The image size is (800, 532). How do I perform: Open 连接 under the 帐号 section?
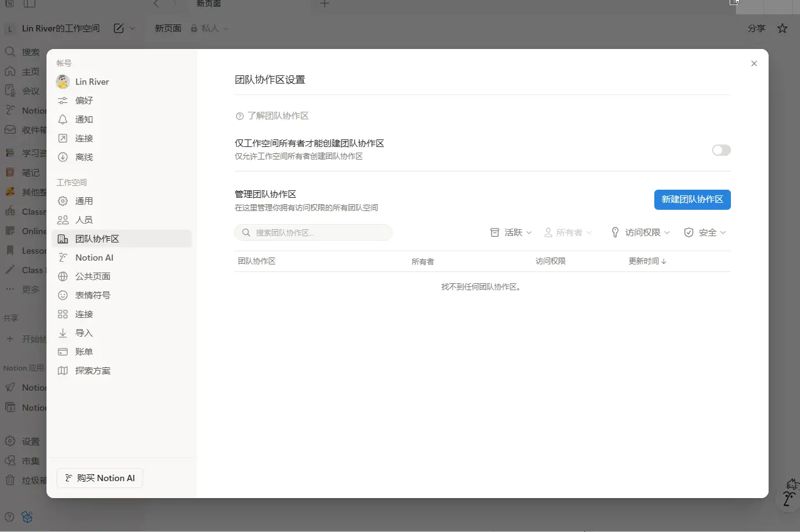pos(121,138)
